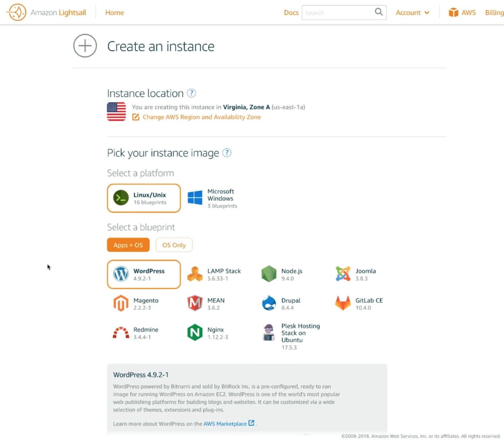Click the LAMP Stack label
504x440 pixels.
[x=224, y=271]
